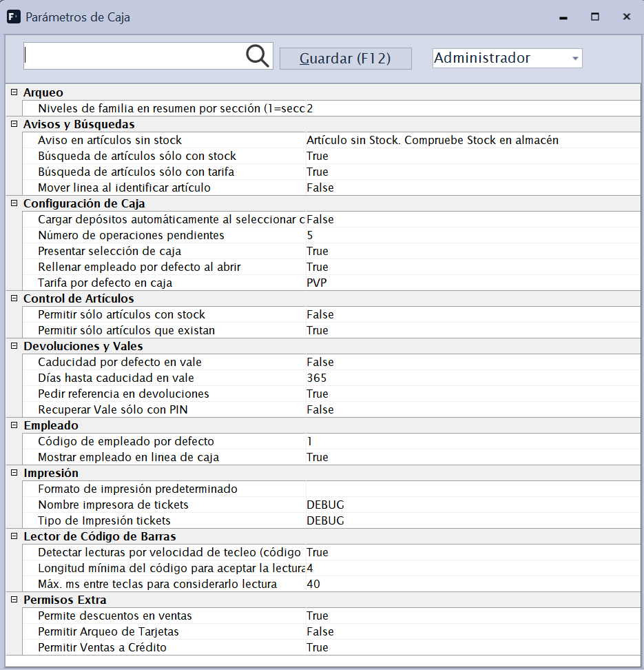Select Mostrar empleado en linea de caja
The image size is (644, 670).
point(331,457)
